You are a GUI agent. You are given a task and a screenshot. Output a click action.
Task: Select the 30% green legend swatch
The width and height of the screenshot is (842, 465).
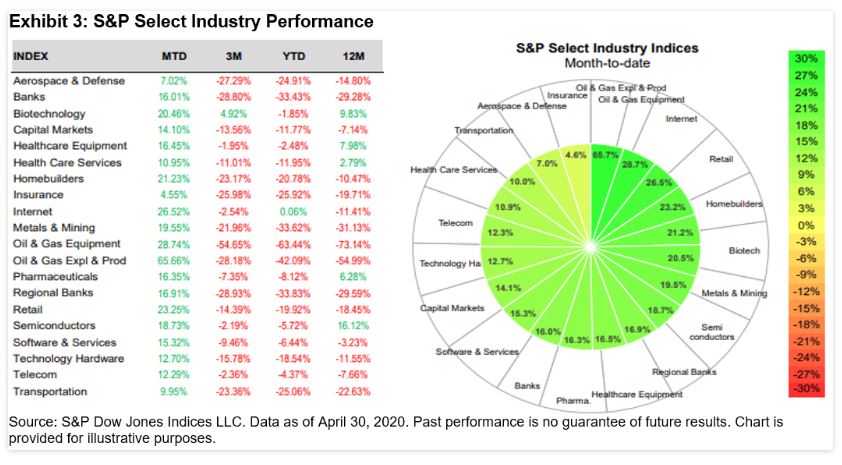coord(805,59)
